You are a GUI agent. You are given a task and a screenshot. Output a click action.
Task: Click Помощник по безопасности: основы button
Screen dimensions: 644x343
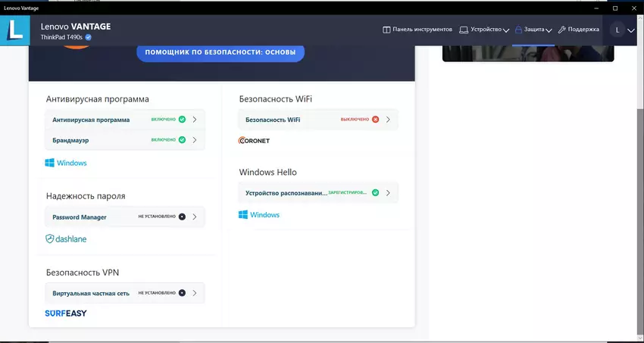220,53
